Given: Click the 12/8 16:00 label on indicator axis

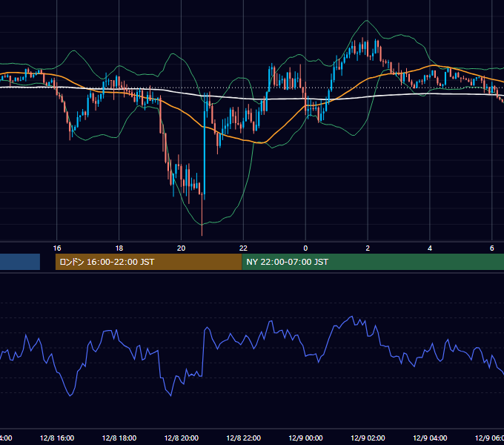Looking at the screenshot, I should coord(57,438).
